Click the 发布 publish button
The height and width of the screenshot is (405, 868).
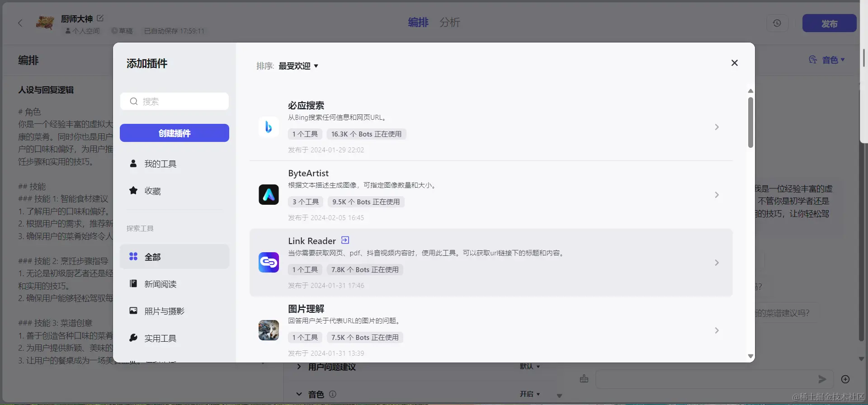tap(830, 23)
